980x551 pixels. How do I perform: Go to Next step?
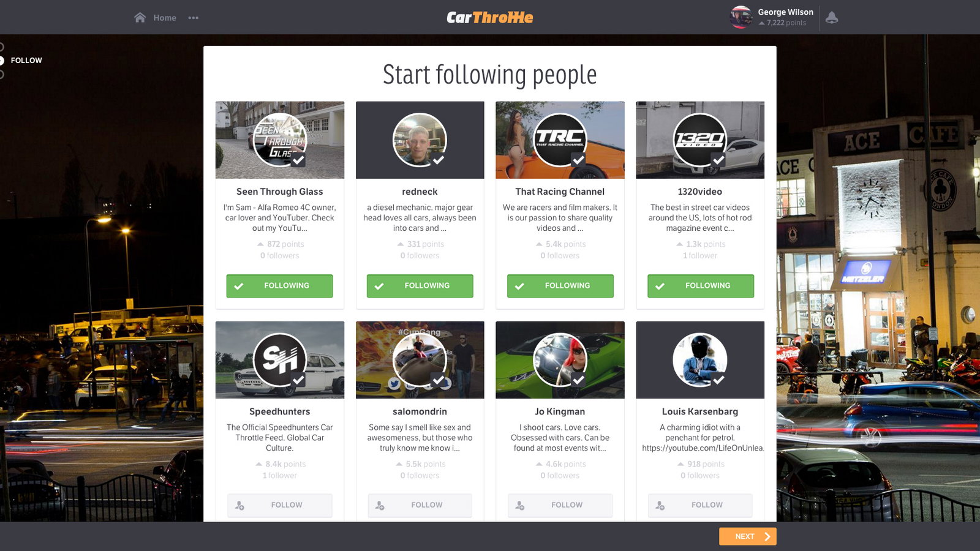[x=747, y=536]
